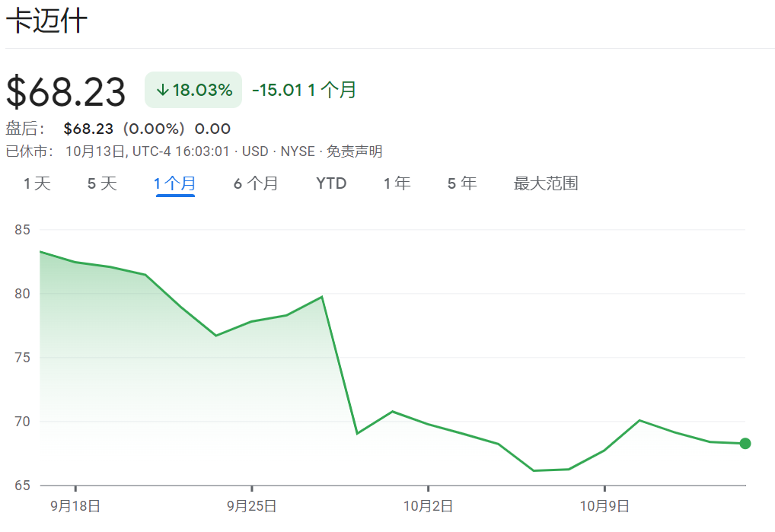Click the 9月18日 axis date label
The height and width of the screenshot is (532, 775).
pos(75,506)
